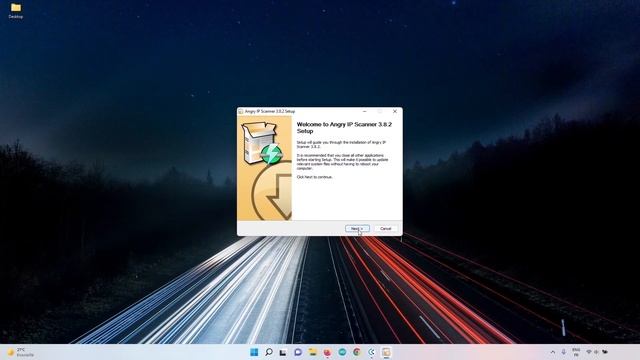This screenshot has width=640, height=360.
Task: Click the black tray icon after volume
Action: pyautogui.click(x=605, y=352)
